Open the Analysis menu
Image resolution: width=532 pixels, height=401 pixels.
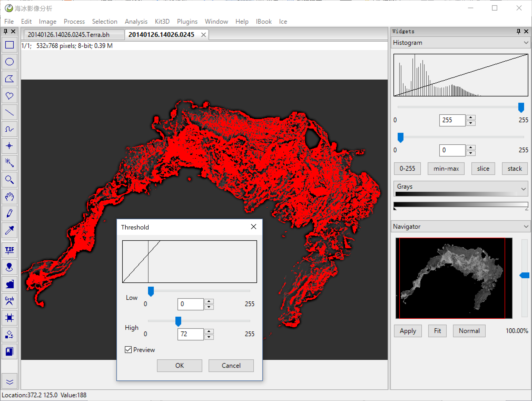coord(136,22)
